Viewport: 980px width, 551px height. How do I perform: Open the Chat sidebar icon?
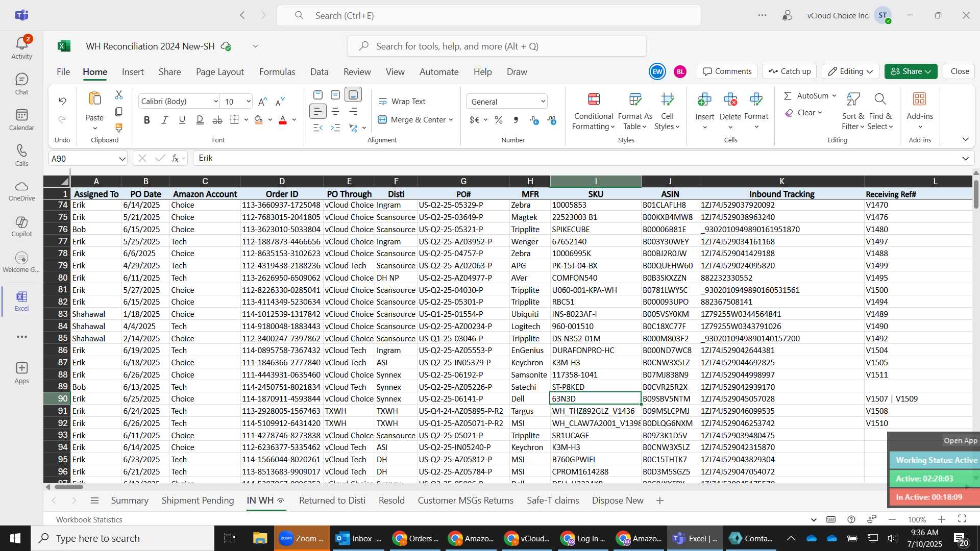[x=21, y=84]
